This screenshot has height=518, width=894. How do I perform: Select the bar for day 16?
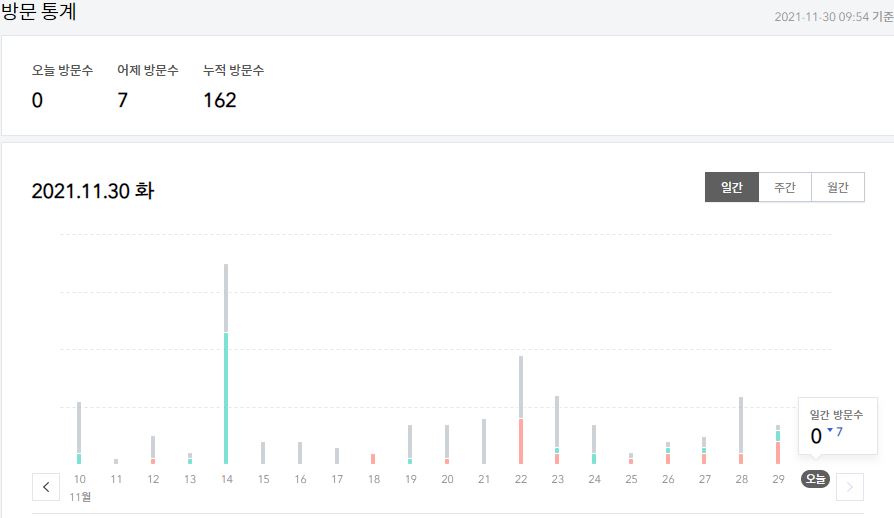300,453
